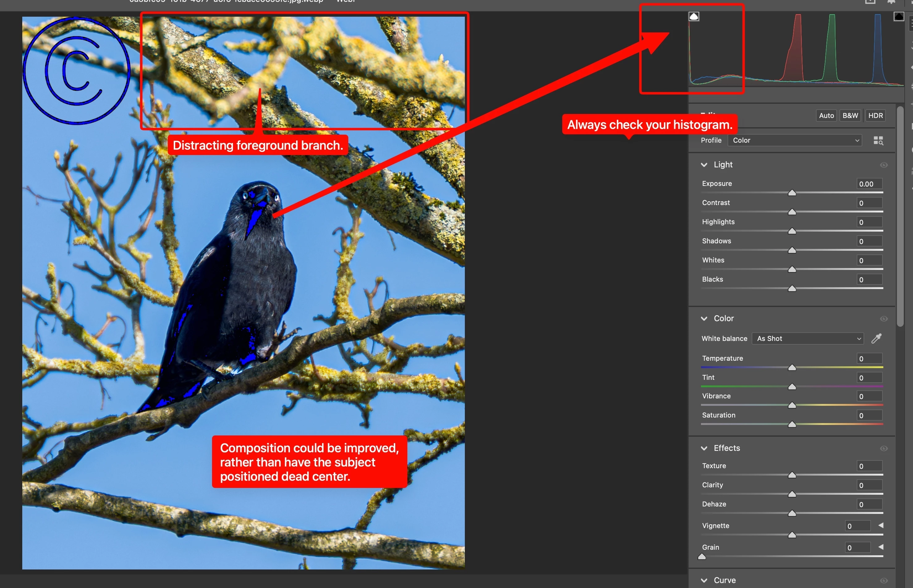
Task: Open settings gear icon at top right
Action: [x=891, y=2]
